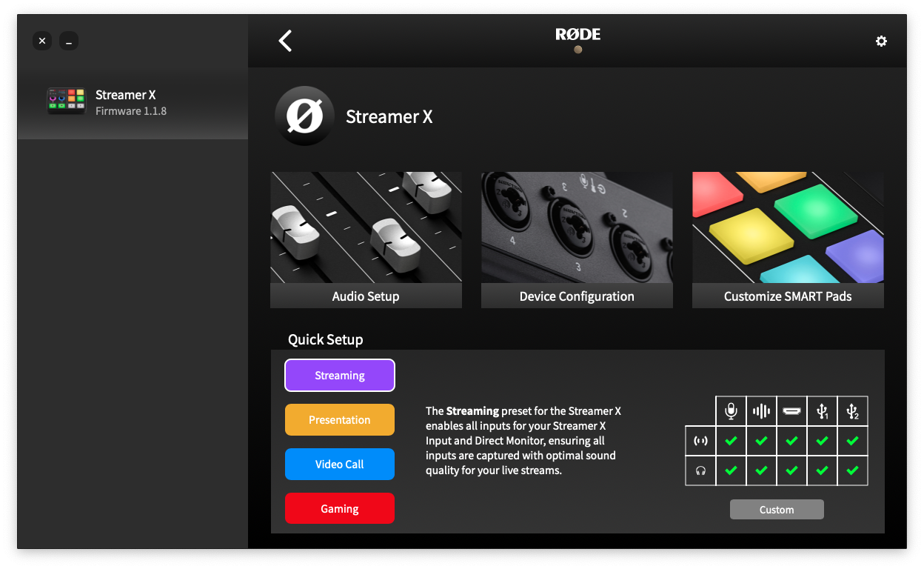Open settings with the gear icon
This screenshot has width=924, height=569.
tap(881, 41)
